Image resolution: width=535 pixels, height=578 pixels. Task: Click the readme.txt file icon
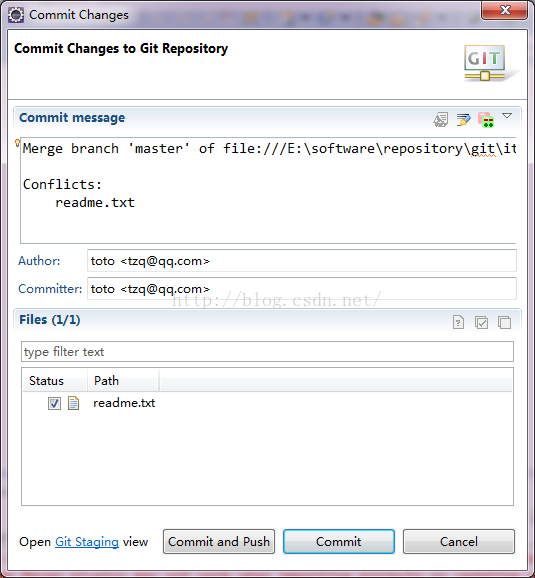pos(73,403)
